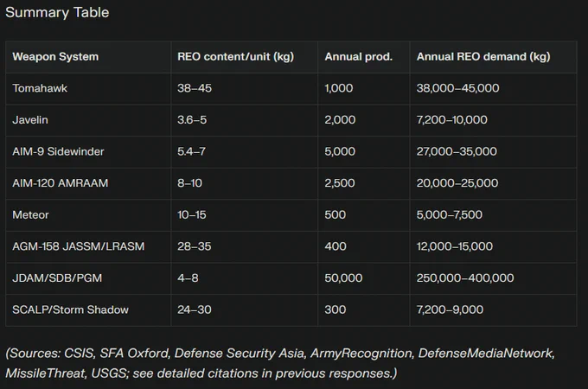Select the Javelin weapon cell
Viewport: 588px width, 389px height.
(30, 120)
